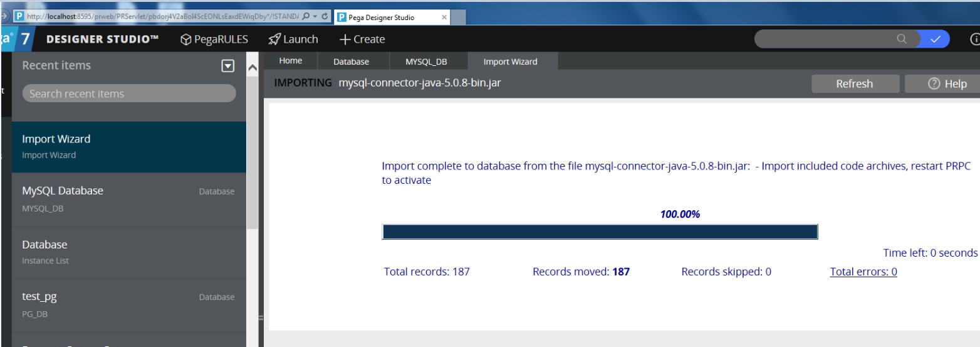Viewport: 980px width, 347px height.
Task: Open the Total errors: 0 link
Action: [x=863, y=272]
